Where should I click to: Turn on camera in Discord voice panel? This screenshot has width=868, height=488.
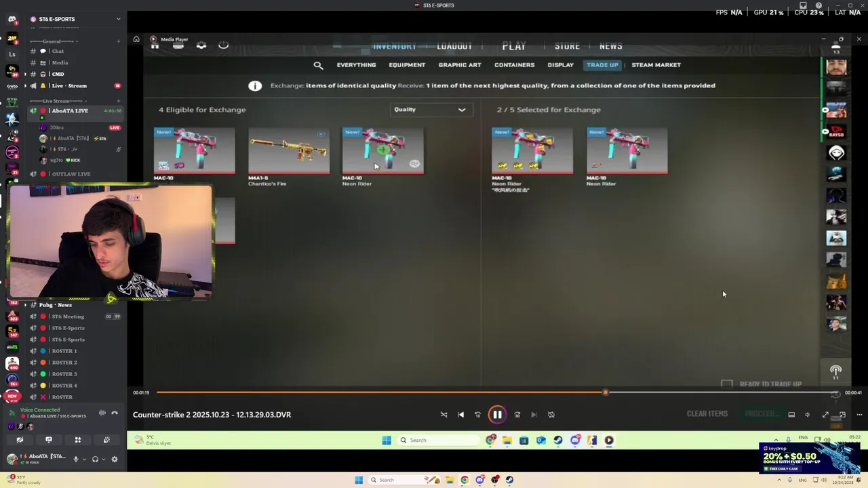[20, 440]
